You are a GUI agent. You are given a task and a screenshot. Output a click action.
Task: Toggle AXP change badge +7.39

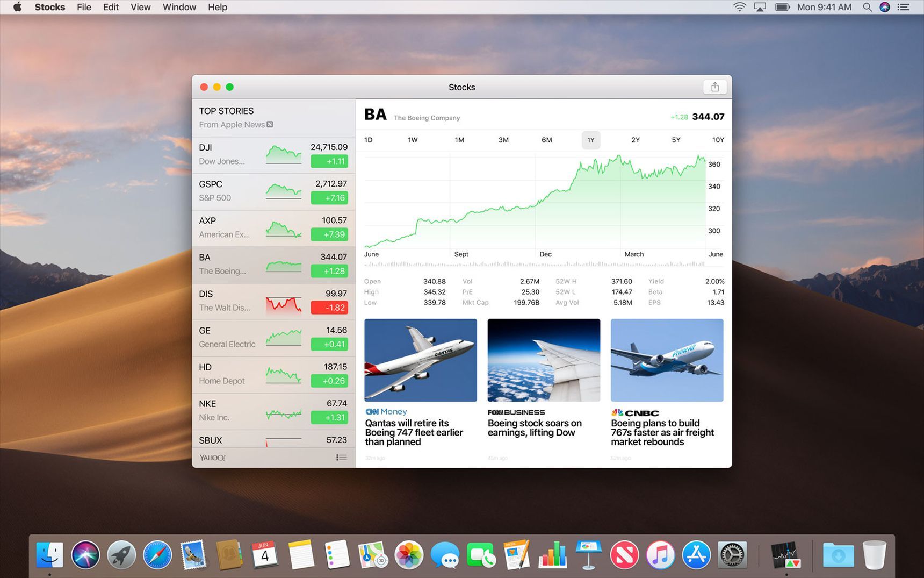pos(329,234)
